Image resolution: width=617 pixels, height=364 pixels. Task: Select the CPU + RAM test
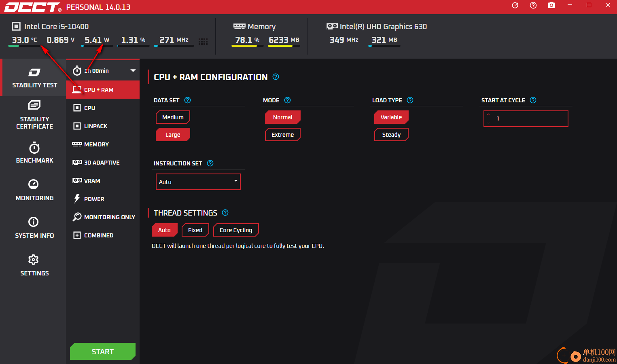(x=103, y=90)
